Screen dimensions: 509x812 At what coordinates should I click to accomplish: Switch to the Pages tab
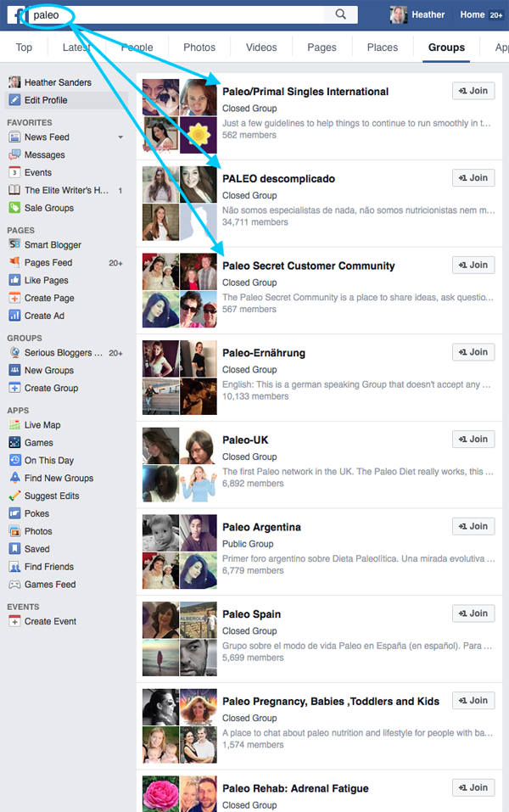click(x=322, y=48)
